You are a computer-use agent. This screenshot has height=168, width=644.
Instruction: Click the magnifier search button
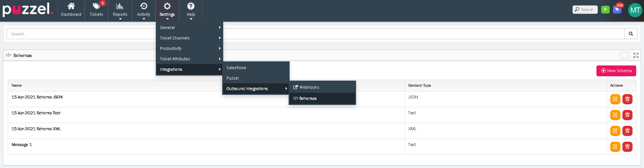pyautogui.click(x=631, y=34)
